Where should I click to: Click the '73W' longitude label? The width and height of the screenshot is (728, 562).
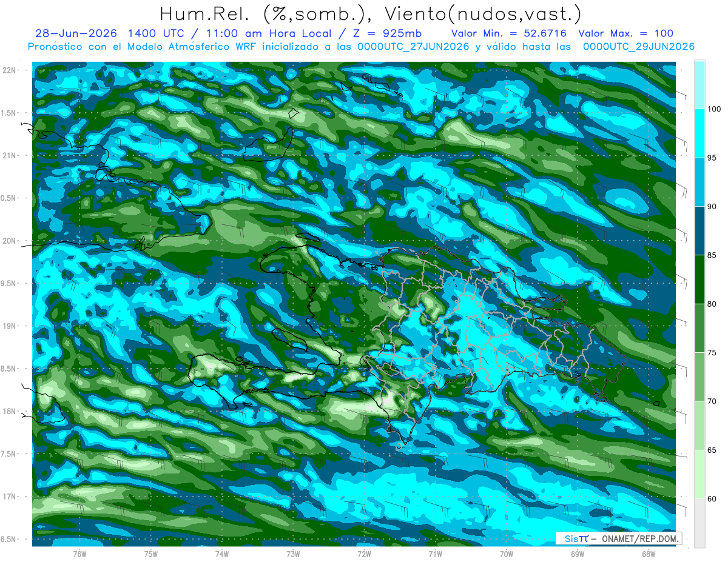[x=293, y=554]
